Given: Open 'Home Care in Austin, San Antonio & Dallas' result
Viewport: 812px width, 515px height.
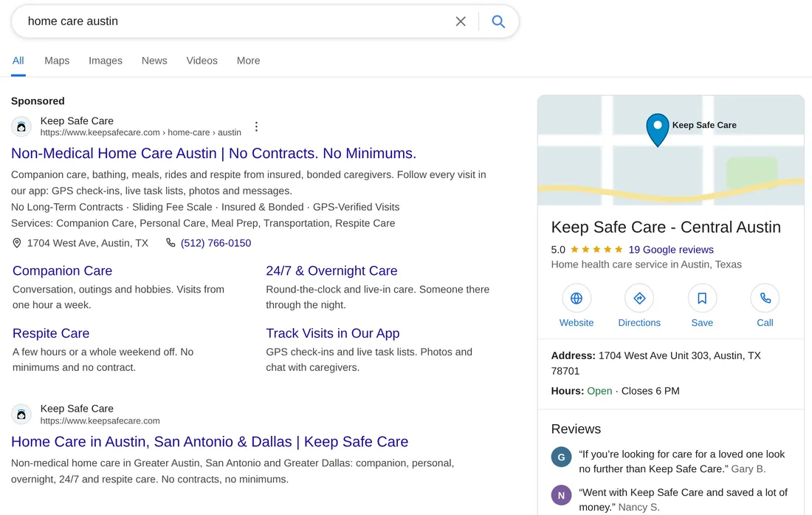Looking at the screenshot, I should [210, 441].
